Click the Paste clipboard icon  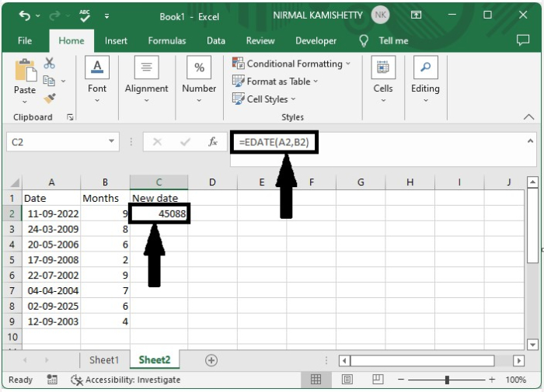(x=25, y=71)
